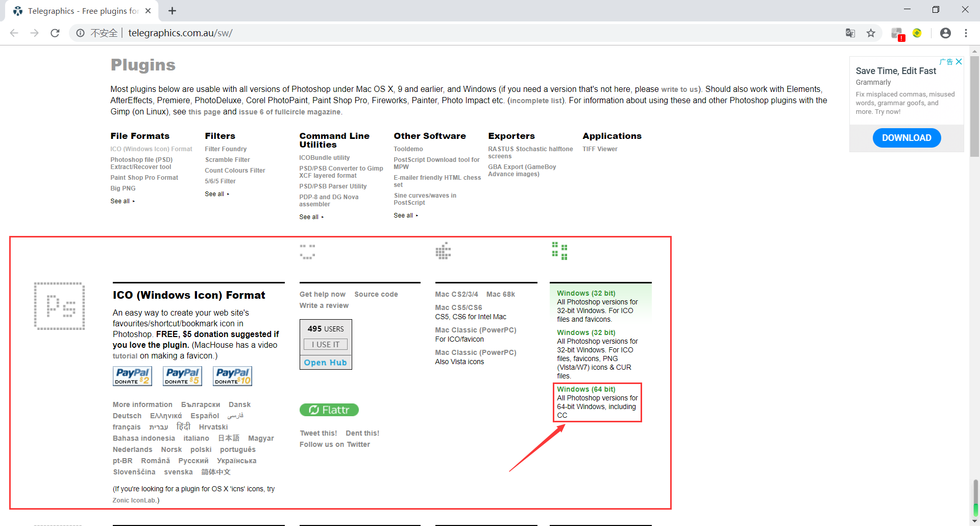
Task: Reload the page with refresh icon
Action: point(55,33)
